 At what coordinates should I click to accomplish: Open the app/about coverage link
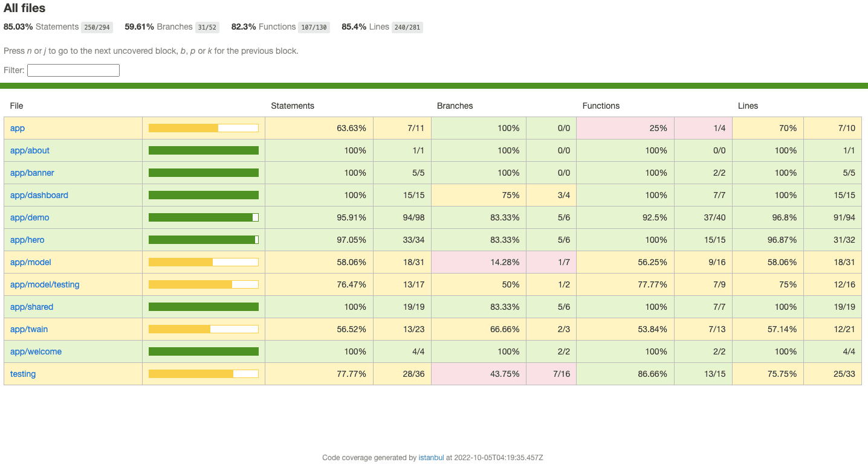pyautogui.click(x=30, y=150)
